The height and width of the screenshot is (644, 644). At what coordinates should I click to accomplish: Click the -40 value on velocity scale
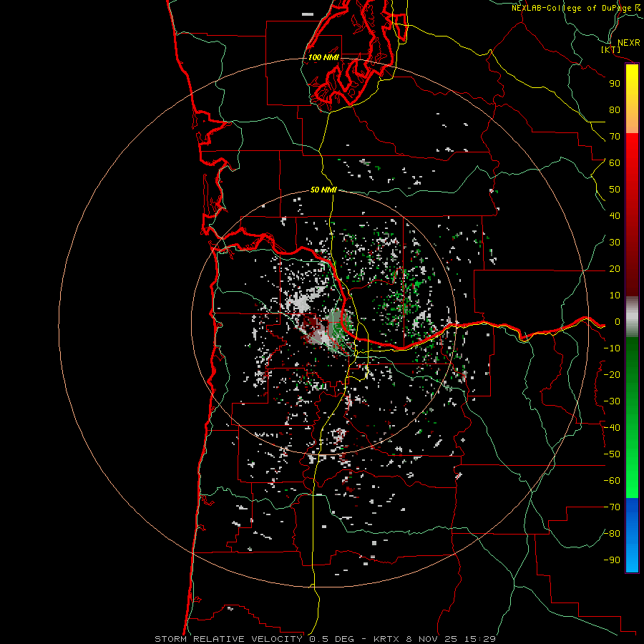612,428
